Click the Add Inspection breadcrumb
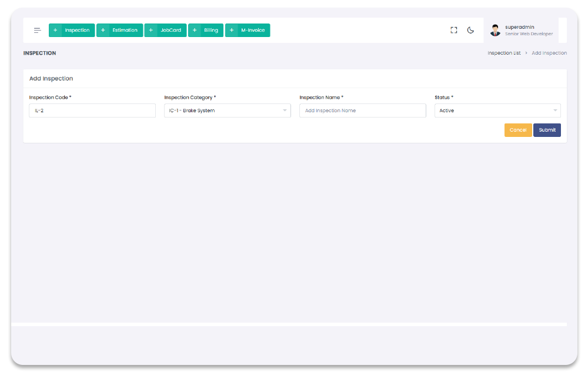The height and width of the screenshot is (372, 588). pyautogui.click(x=549, y=53)
